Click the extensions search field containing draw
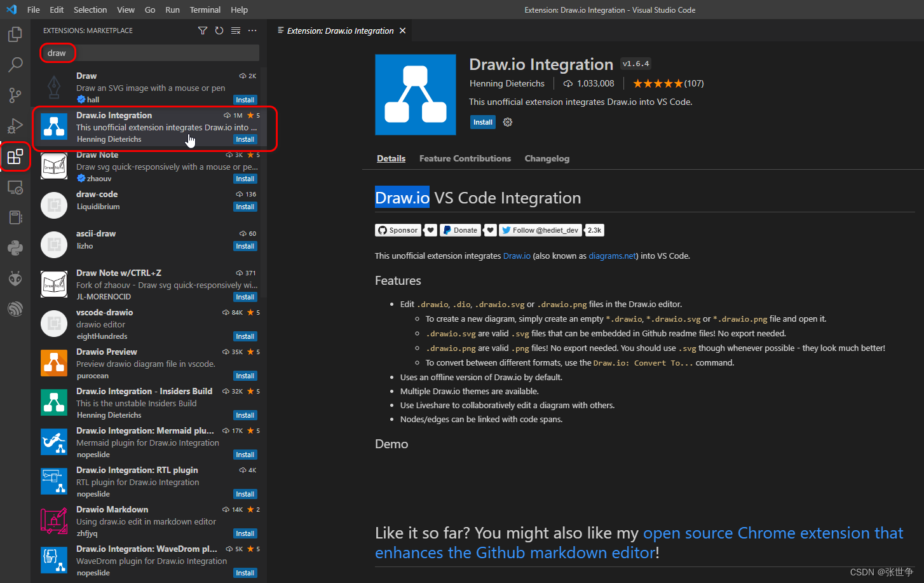Image resolution: width=924 pixels, height=583 pixels. coord(150,53)
